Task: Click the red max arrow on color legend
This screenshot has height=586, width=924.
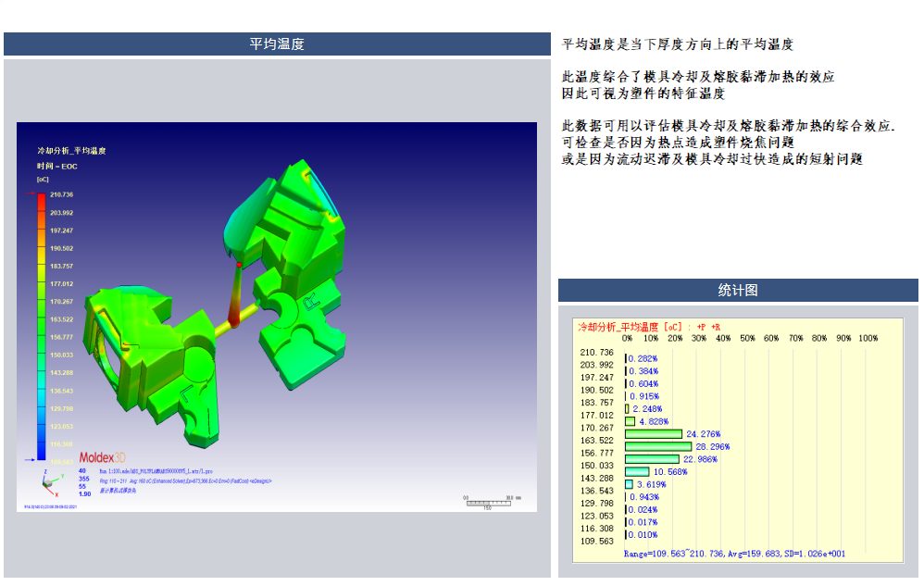Action: 31,194
